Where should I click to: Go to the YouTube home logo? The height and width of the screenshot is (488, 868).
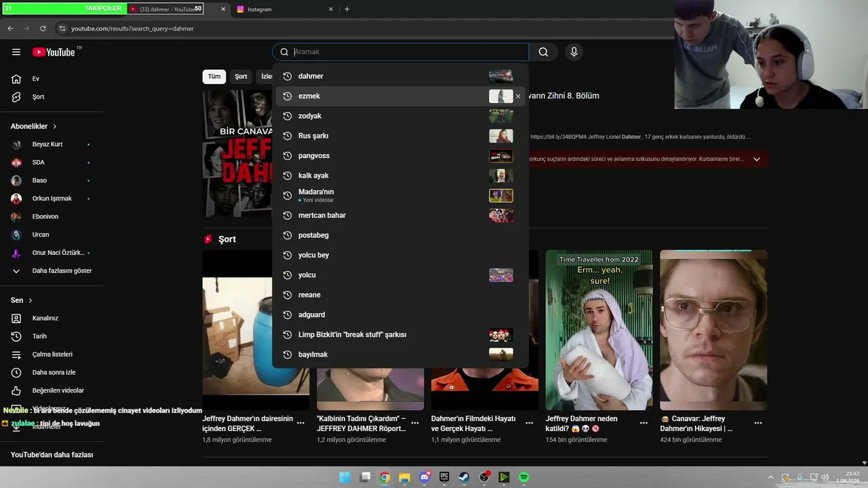pyautogui.click(x=54, y=52)
